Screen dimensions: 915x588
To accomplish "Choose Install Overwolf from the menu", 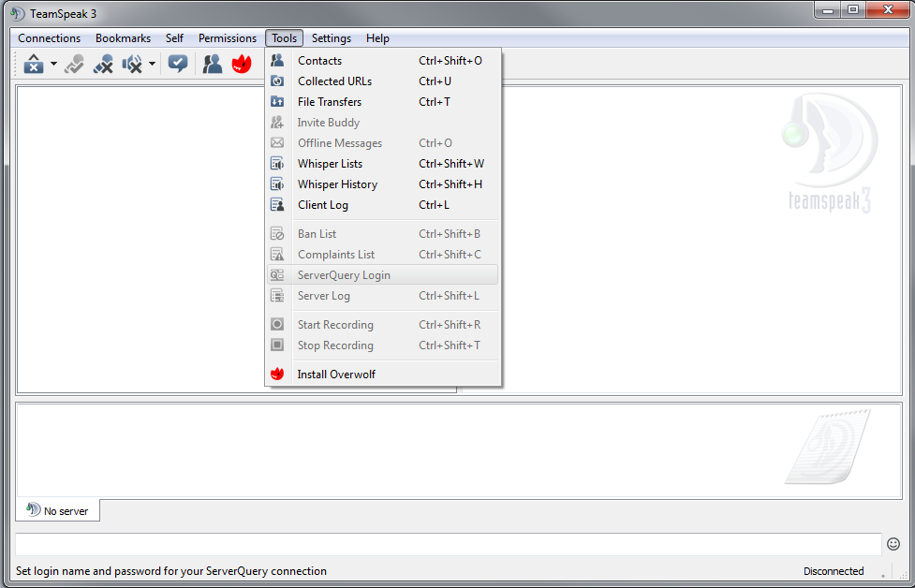I will point(383,374).
